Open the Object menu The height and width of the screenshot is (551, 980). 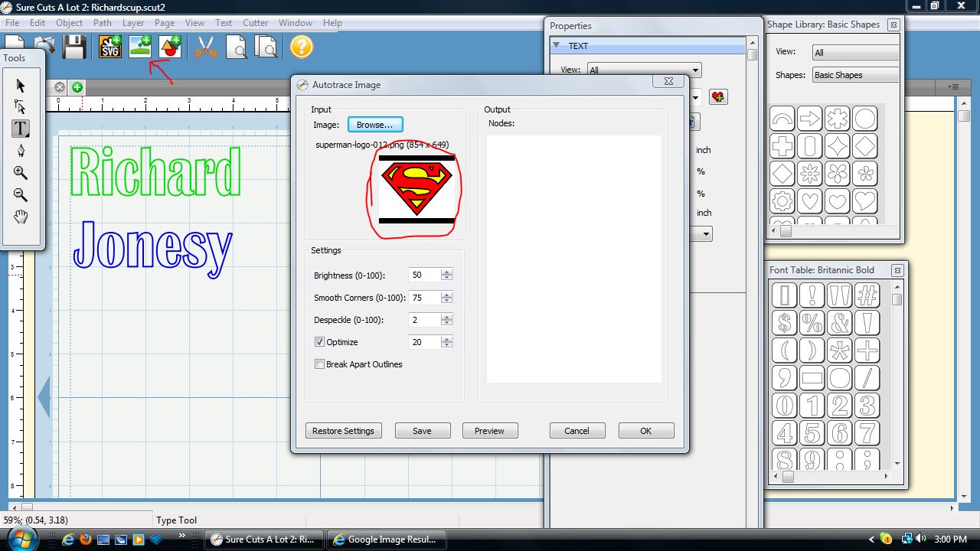click(69, 23)
